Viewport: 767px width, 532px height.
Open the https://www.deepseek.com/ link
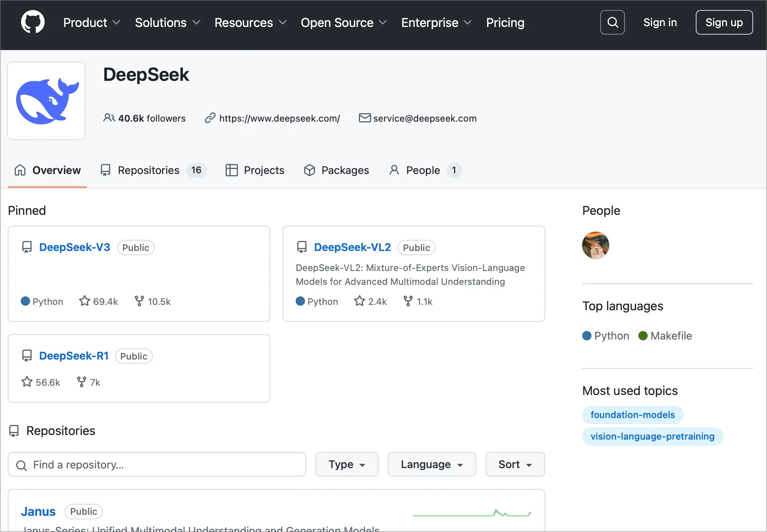(x=280, y=118)
